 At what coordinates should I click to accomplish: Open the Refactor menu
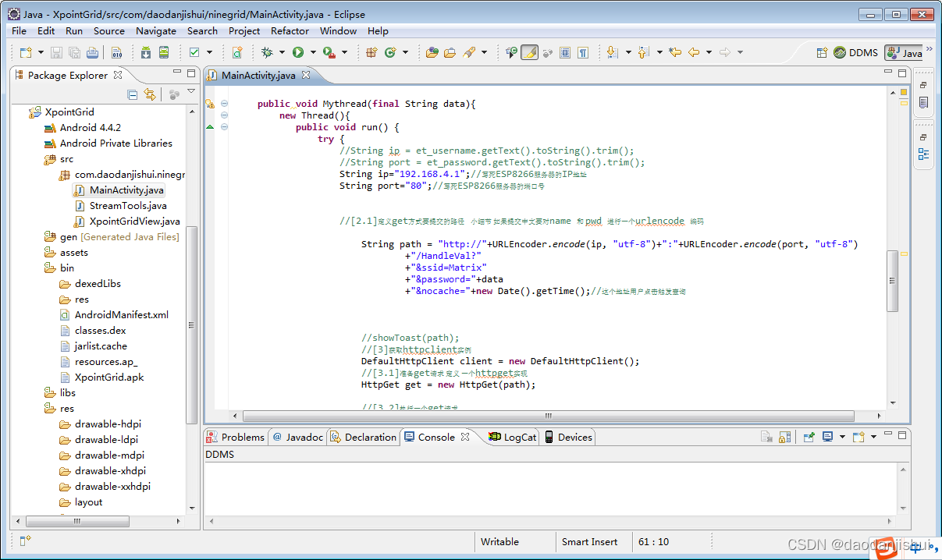click(290, 30)
